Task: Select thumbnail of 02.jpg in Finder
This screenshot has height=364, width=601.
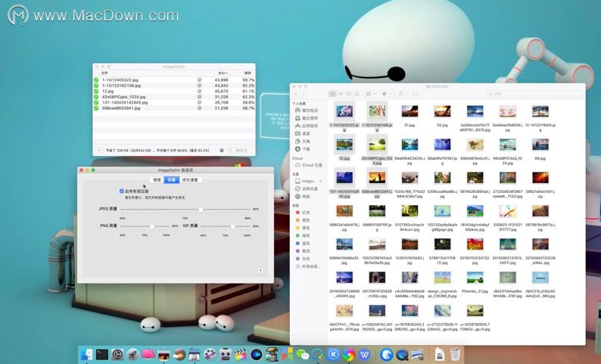Action: click(x=442, y=111)
